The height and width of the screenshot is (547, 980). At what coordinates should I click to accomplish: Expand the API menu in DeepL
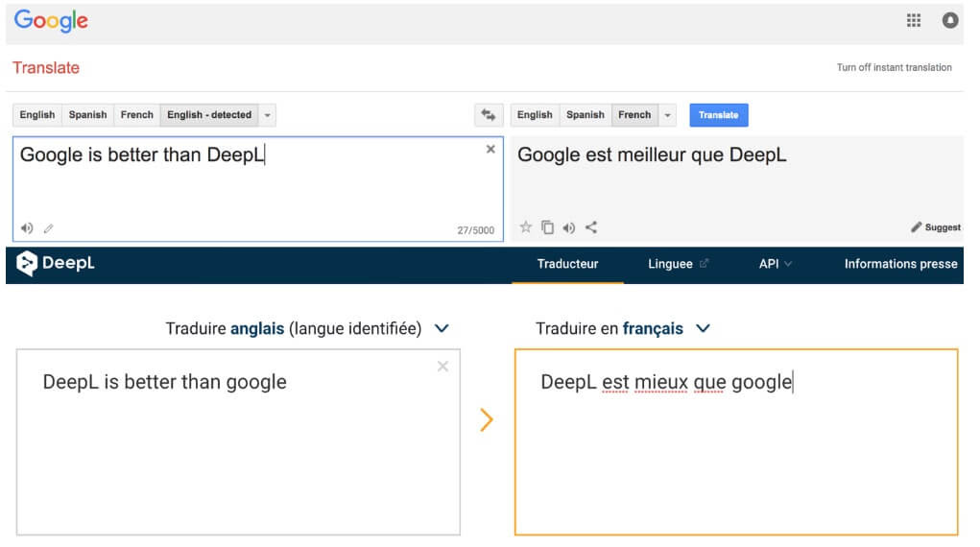(776, 264)
